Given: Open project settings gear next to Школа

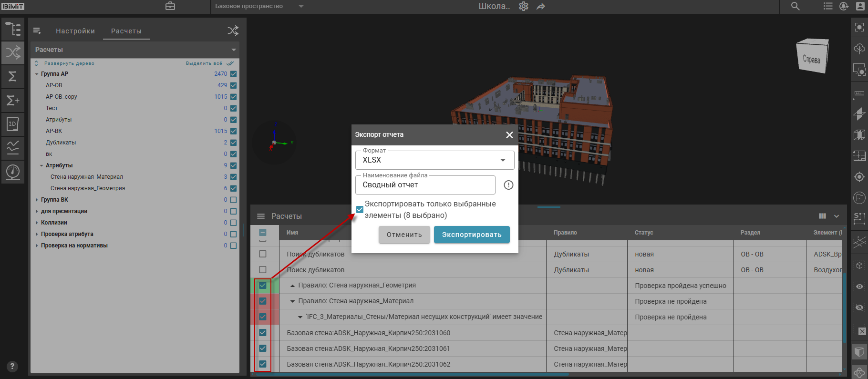Looking at the screenshot, I should (x=524, y=6).
